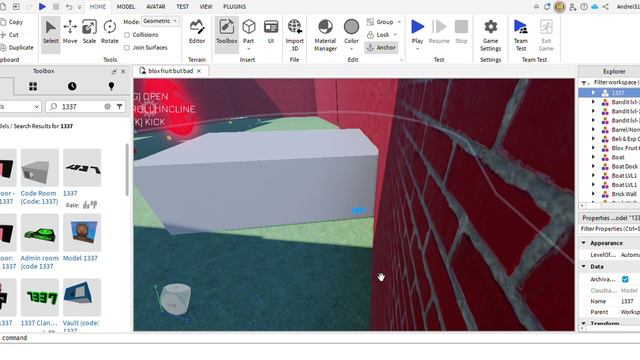The image size is (640, 360).
Task: Open the Model 1337 toolbox item
Action: pyautogui.click(x=82, y=238)
